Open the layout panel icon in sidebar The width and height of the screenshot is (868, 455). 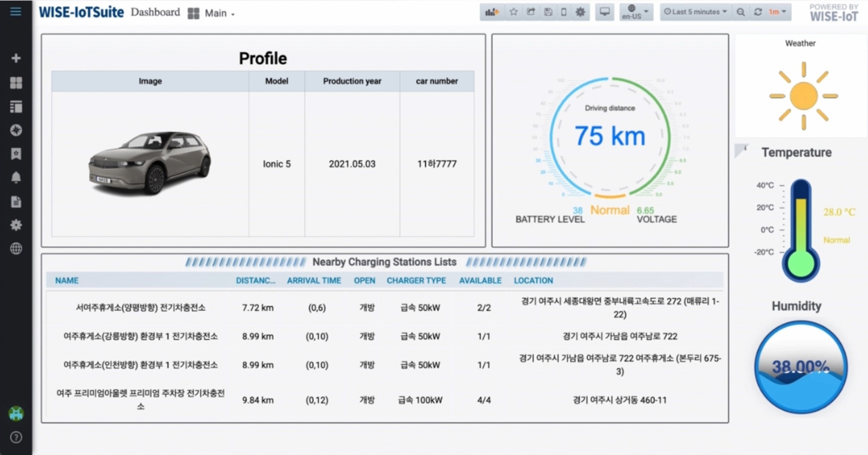click(16, 106)
